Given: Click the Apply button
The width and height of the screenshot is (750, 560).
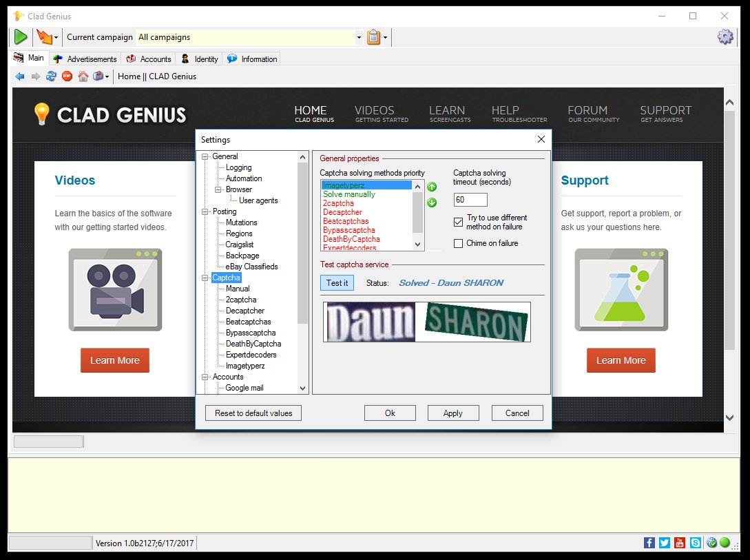Looking at the screenshot, I should pyautogui.click(x=453, y=413).
